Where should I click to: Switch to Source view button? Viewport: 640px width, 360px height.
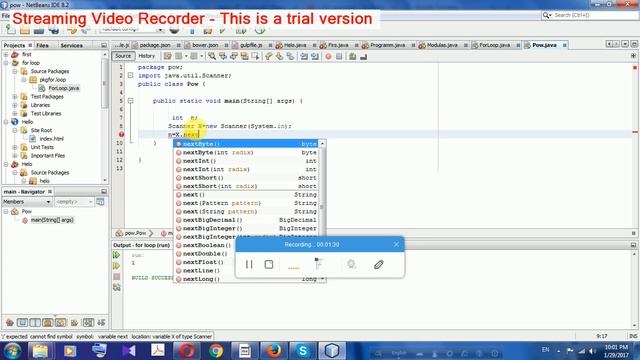[x=123, y=56]
